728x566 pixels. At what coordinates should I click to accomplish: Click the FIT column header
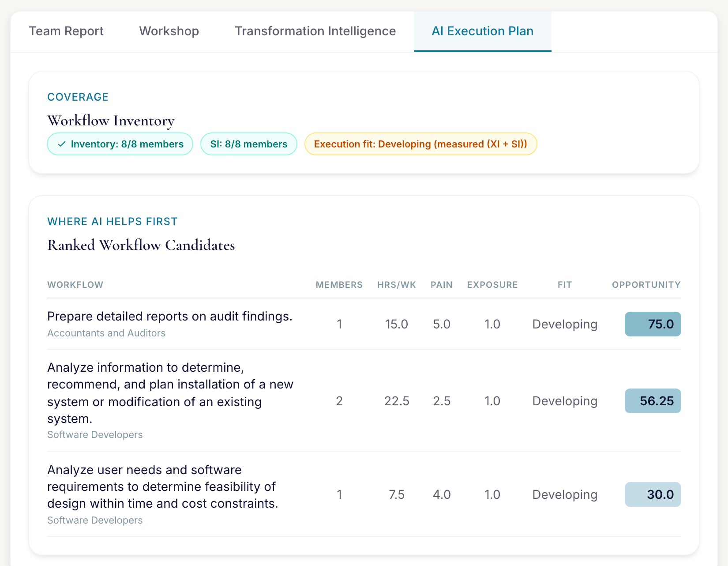click(x=565, y=285)
